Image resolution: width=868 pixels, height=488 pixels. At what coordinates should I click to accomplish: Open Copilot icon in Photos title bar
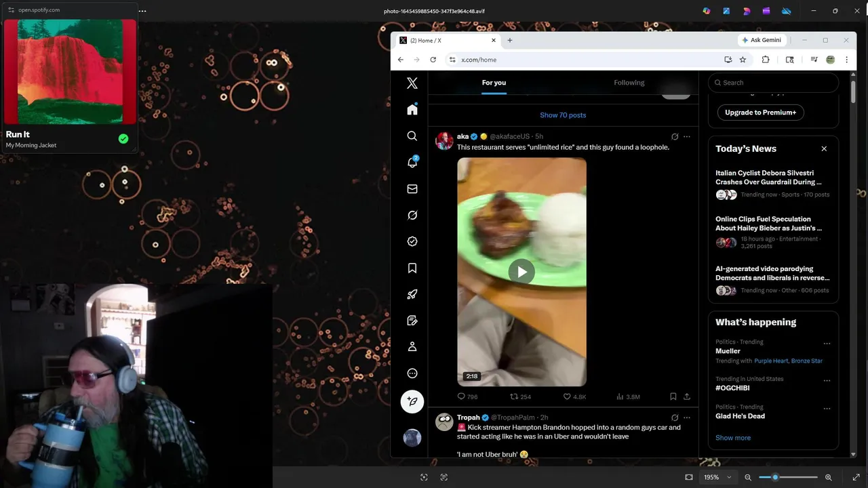[x=707, y=11]
